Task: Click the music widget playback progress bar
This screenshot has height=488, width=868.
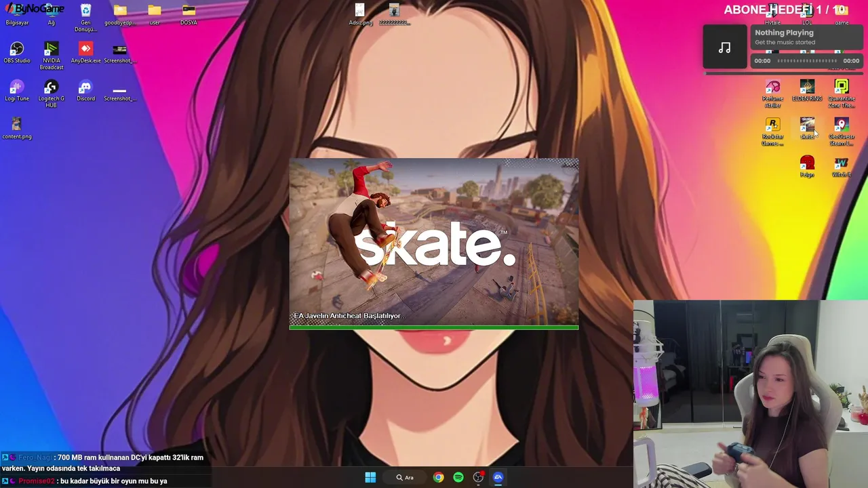Action: pyautogui.click(x=807, y=61)
